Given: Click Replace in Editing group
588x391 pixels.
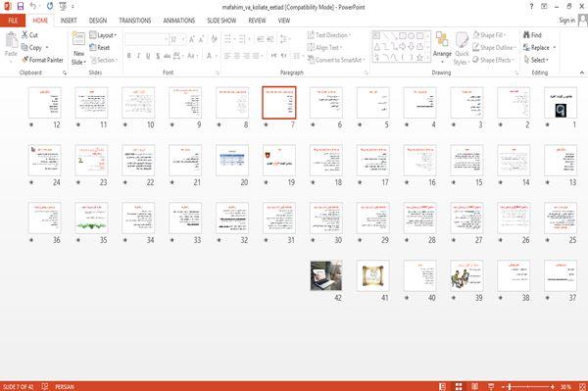Looking at the screenshot, I should pyautogui.click(x=537, y=48).
